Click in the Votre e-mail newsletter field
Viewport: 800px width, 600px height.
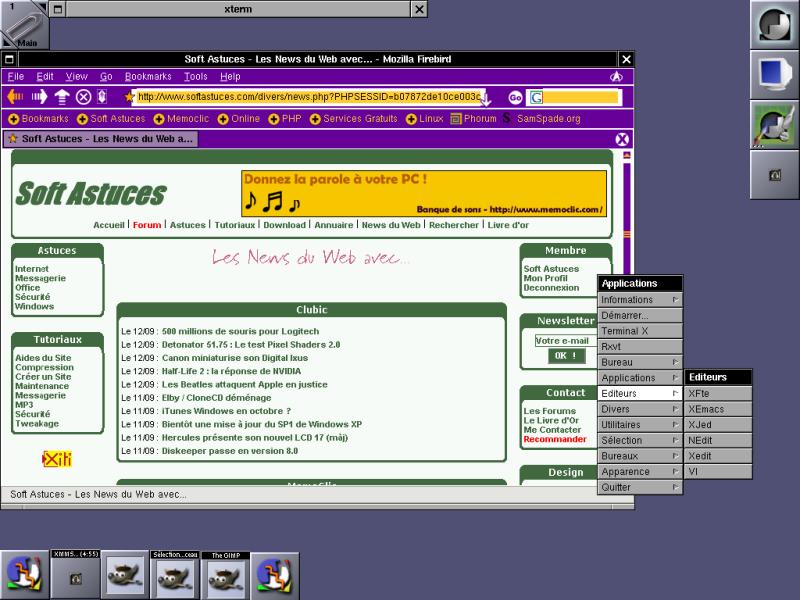point(565,341)
